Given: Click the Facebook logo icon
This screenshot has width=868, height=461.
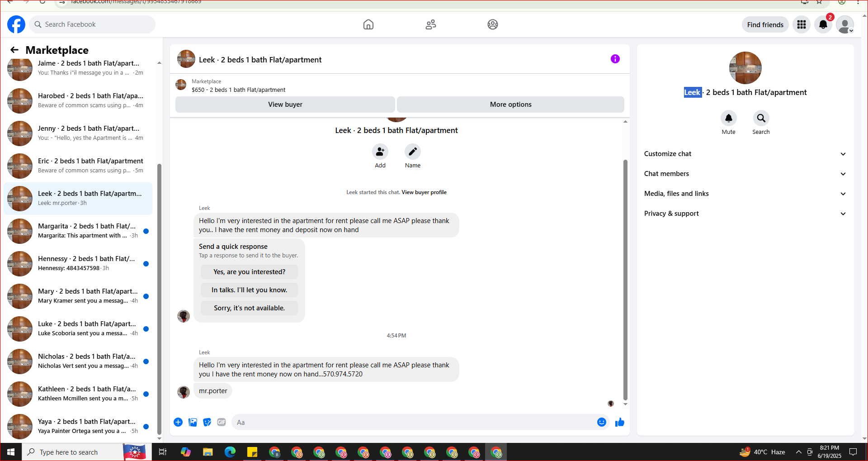Looking at the screenshot, I should (16, 24).
